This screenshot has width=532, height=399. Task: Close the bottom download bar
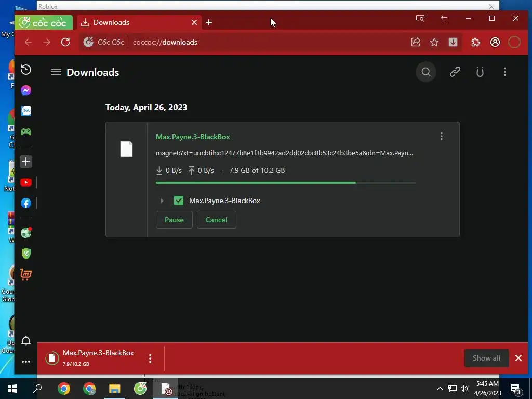(518, 358)
